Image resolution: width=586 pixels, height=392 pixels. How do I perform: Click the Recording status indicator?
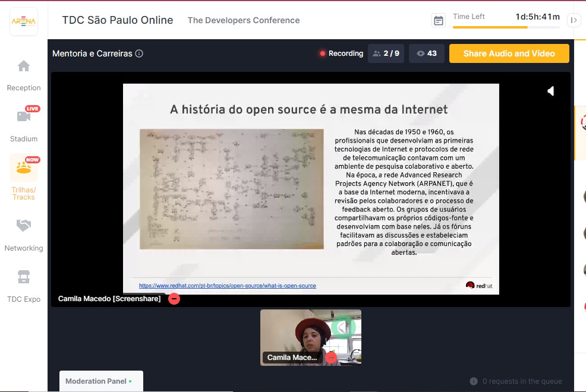tap(341, 53)
